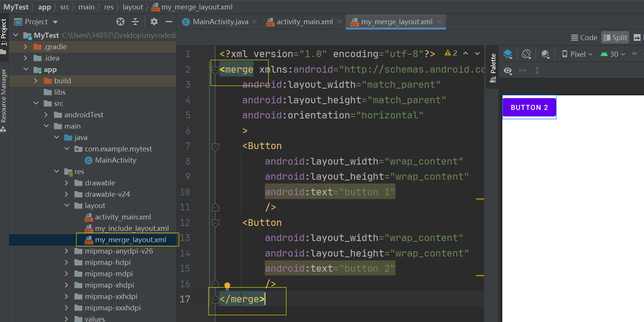Open my_include_layout.xml in project tree
The image size is (644, 322).
(x=132, y=228)
